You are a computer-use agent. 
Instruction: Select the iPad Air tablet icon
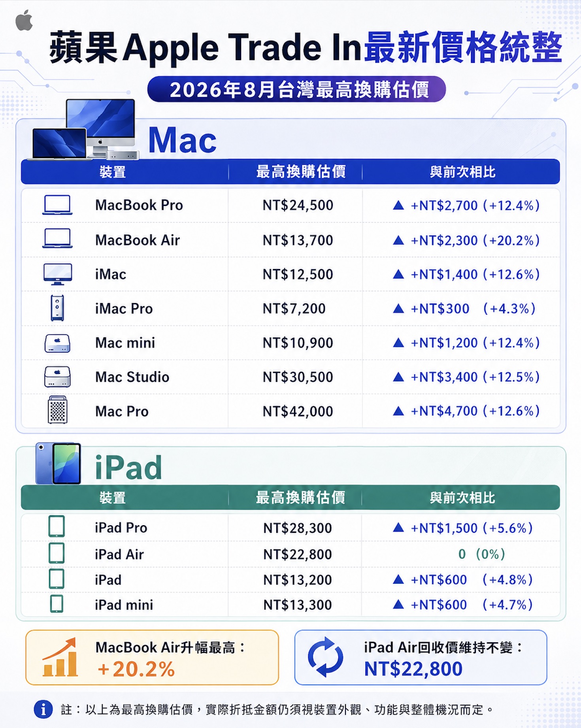point(57,553)
